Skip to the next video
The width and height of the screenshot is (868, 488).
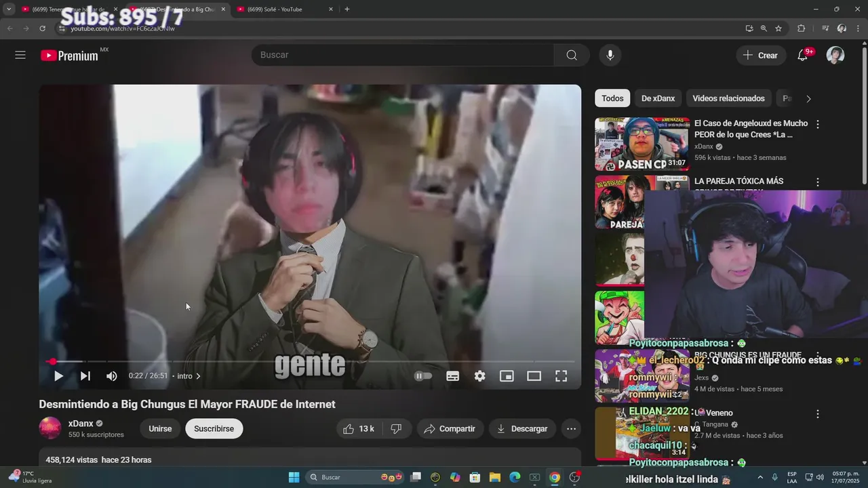[85, 375]
